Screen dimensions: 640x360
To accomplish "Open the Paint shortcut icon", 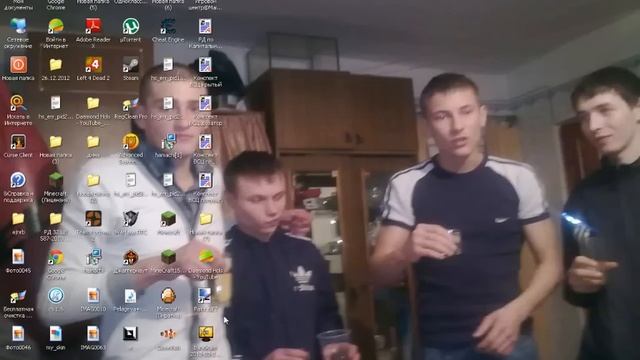I will 205,296.
